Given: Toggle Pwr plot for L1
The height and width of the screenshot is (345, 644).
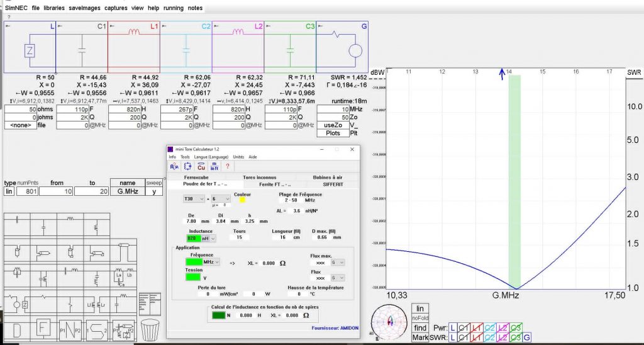Looking at the screenshot, I should (x=477, y=328).
